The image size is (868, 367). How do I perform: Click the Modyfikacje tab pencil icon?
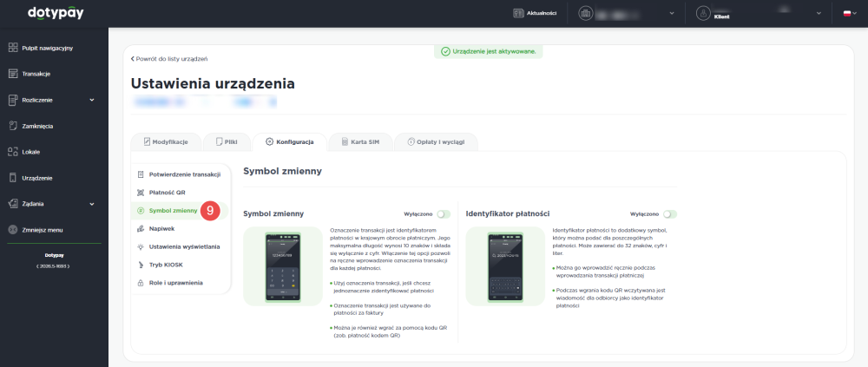[147, 141]
